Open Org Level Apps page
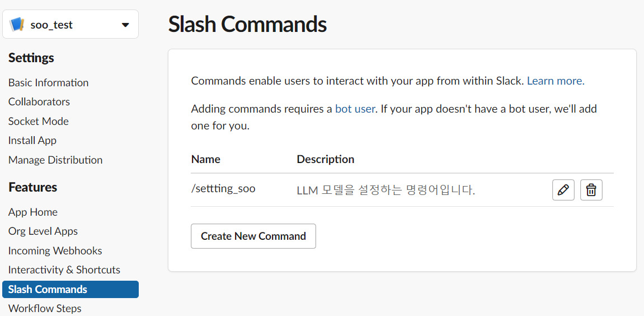The image size is (644, 316). (43, 231)
